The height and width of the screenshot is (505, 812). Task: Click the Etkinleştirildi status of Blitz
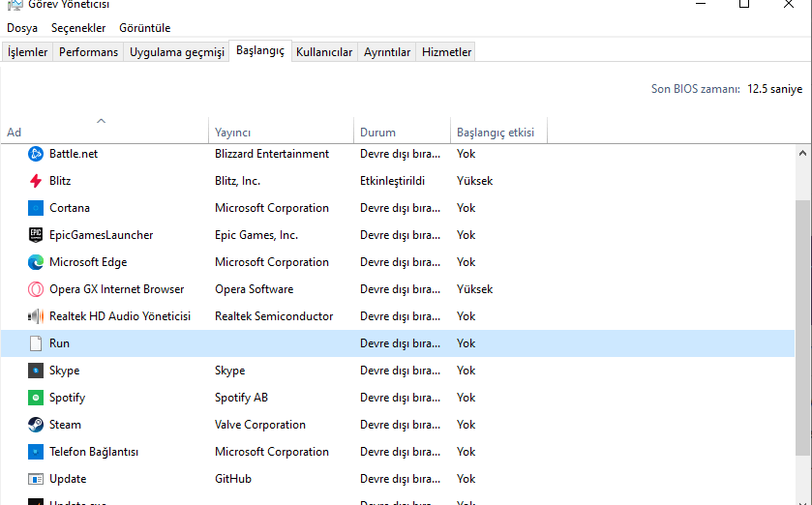(392, 181)
